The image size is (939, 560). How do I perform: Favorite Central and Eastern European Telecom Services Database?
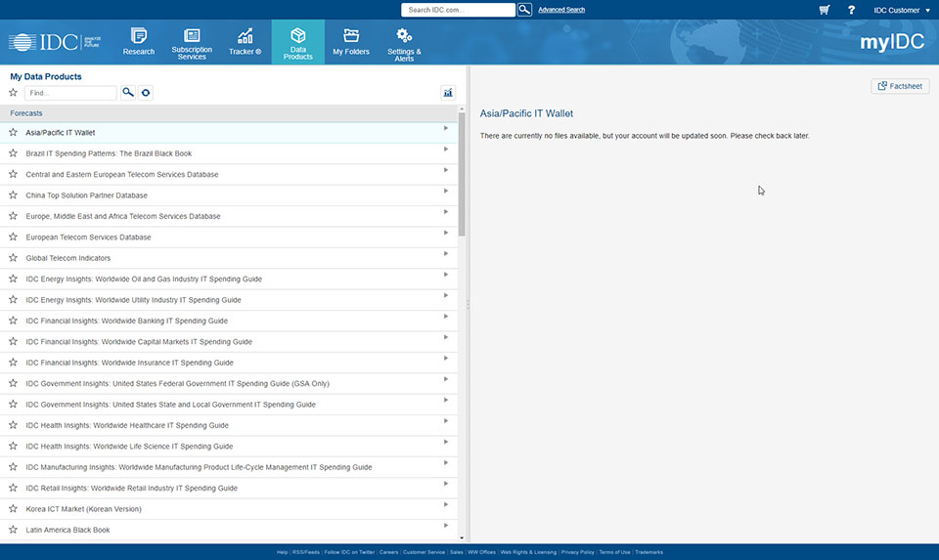13,174
